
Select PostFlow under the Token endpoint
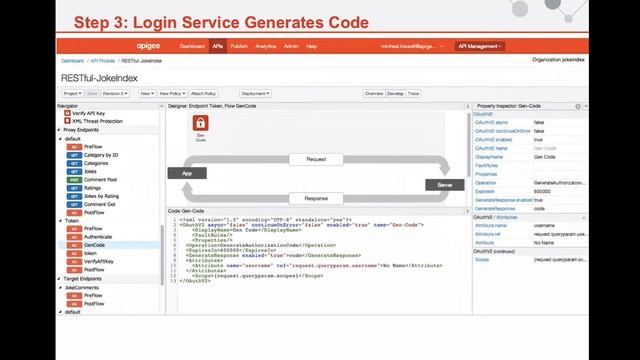point(94,270)
